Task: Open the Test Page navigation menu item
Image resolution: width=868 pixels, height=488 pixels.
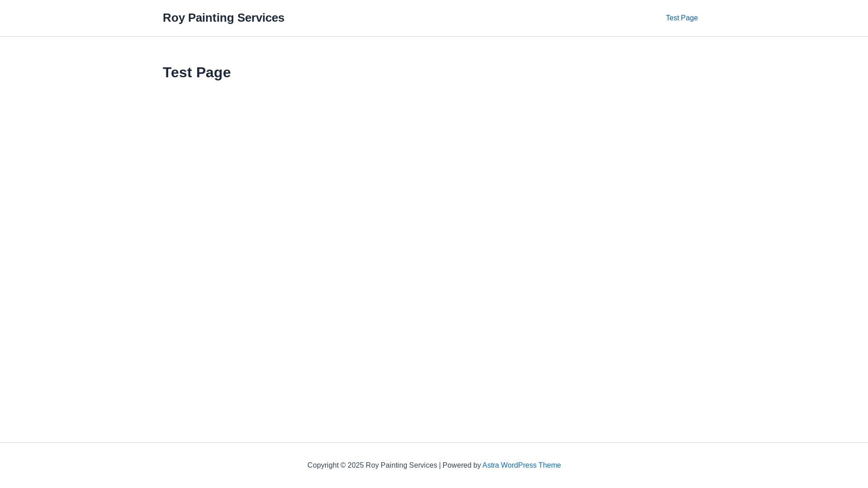Action: point(682,18)
